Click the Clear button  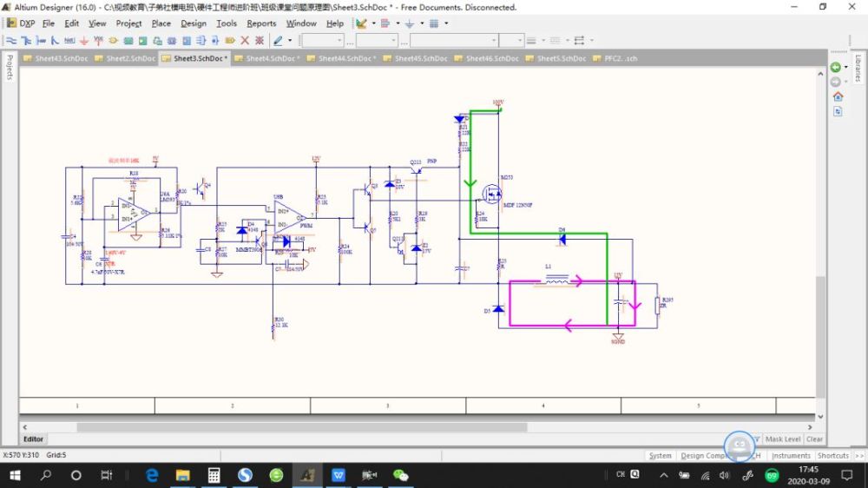tap(814, 439)
